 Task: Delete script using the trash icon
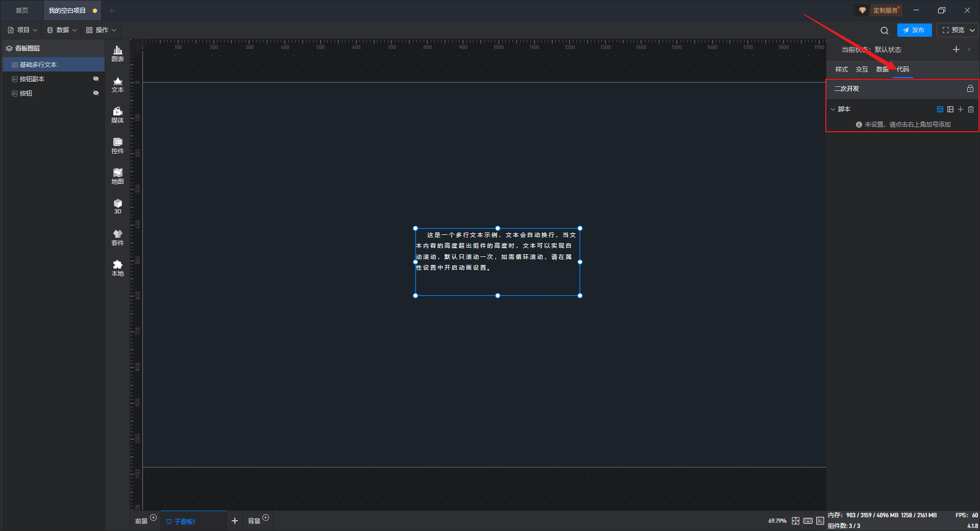click(971, 109)
